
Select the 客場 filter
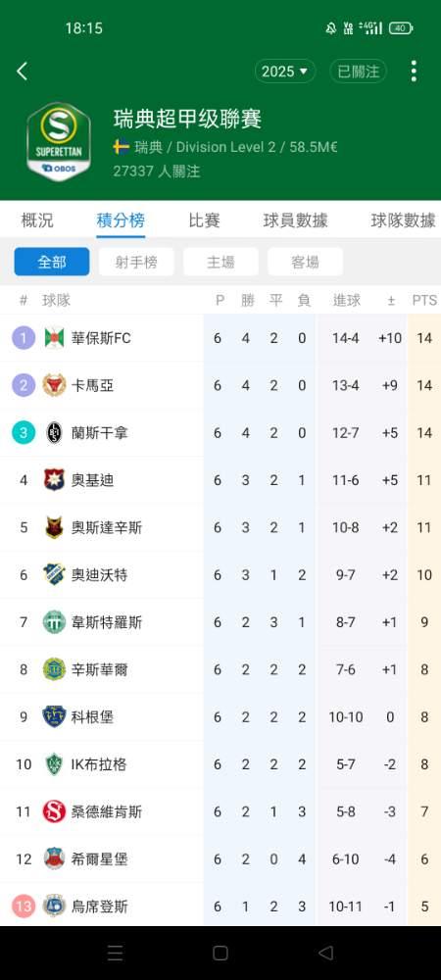[305, 262]
